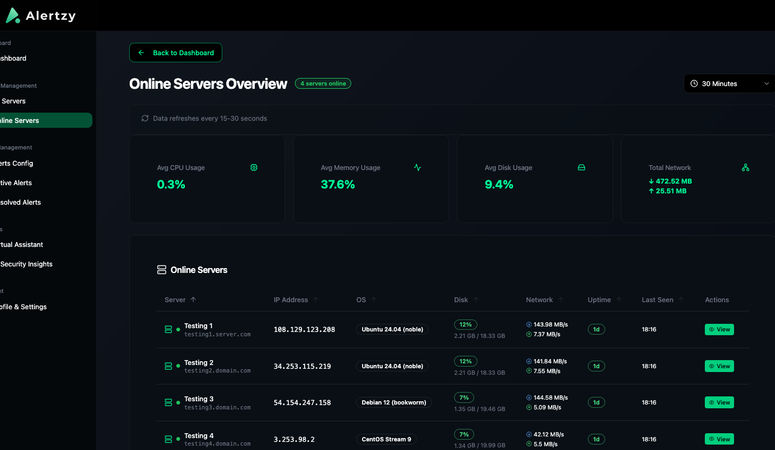Click the Debian 12 (bookworm) OS tag
This screenshot has height=450, width=775.
[393, 403]
